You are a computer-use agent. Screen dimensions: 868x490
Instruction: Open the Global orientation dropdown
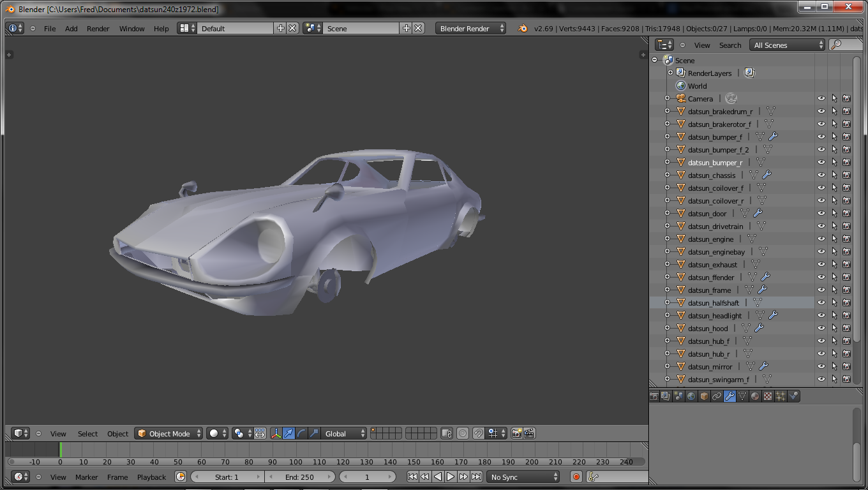345,433
